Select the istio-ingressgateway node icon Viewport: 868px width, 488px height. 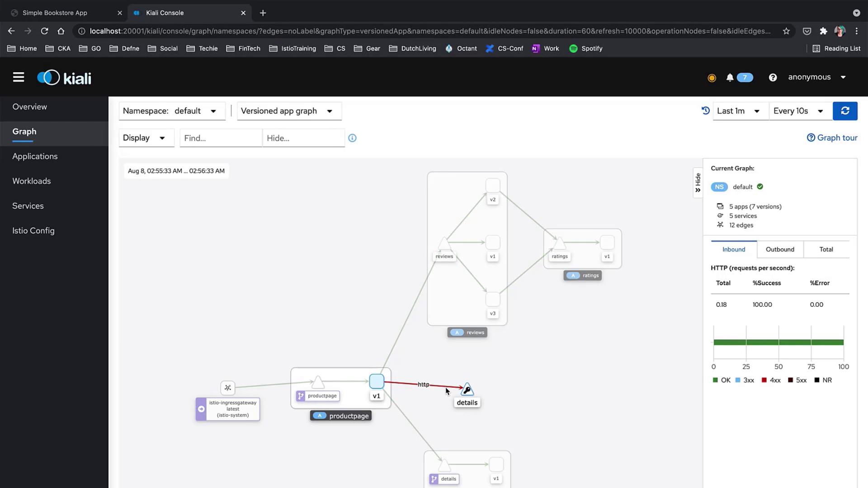point(228,388)
